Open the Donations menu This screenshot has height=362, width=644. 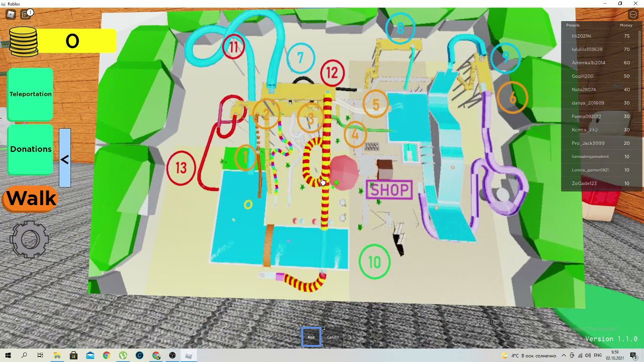coord(31,149)
